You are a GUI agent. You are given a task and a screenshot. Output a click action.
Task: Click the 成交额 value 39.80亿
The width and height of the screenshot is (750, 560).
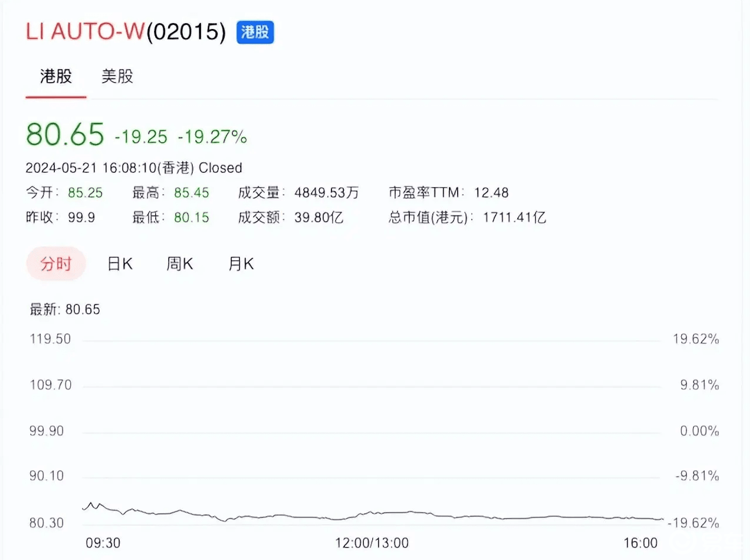click(319, 217)
